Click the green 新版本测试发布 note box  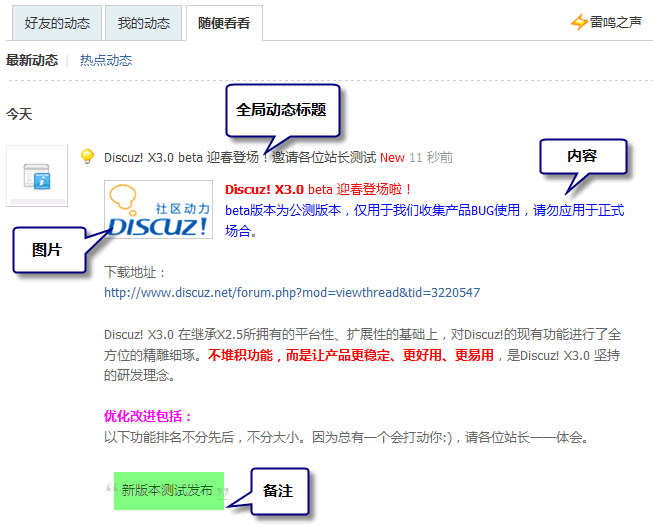(x=167, y=490)
